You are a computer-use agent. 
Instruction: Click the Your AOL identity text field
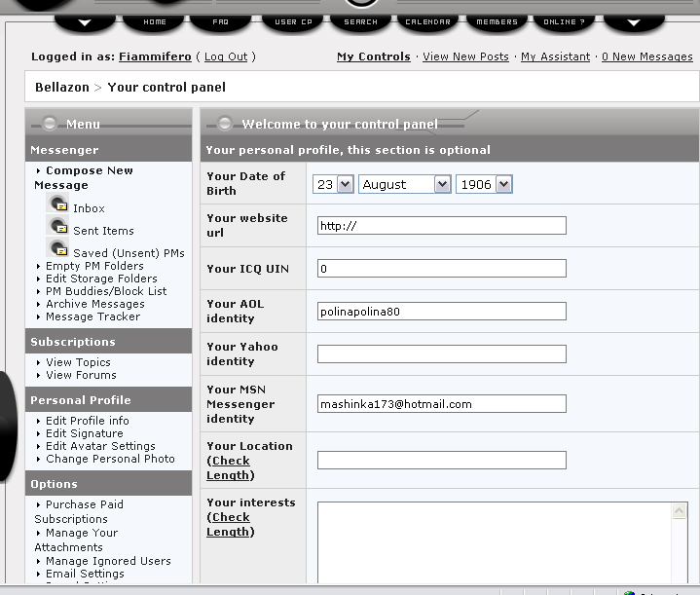(x=441, y=312)
